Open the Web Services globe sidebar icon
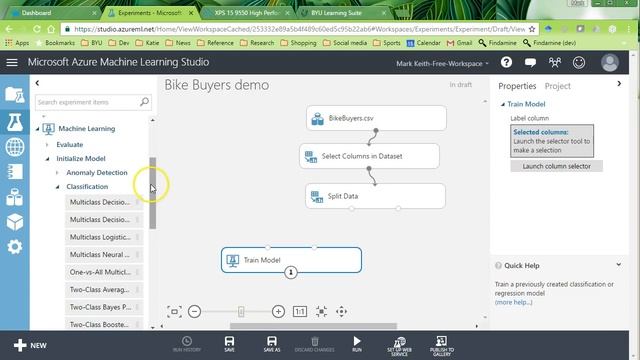640x360 pixels. [x=15, y=147]
